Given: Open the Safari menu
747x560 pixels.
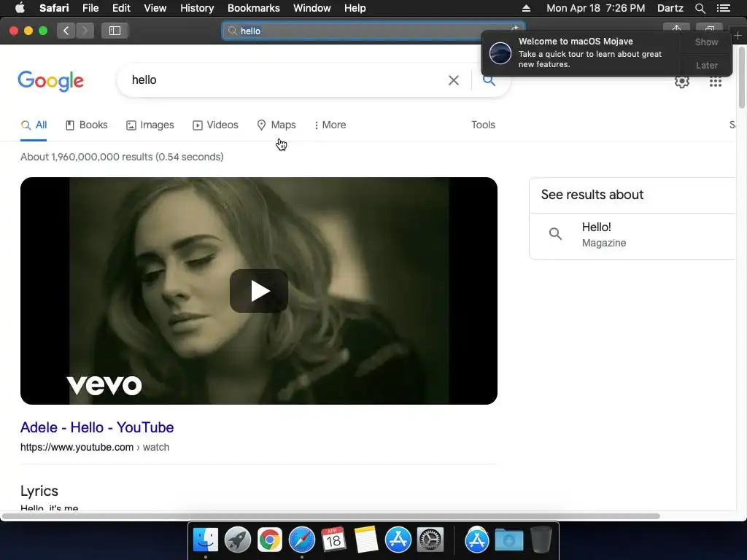Looking at the screenshot, I should tap(54, 8).
